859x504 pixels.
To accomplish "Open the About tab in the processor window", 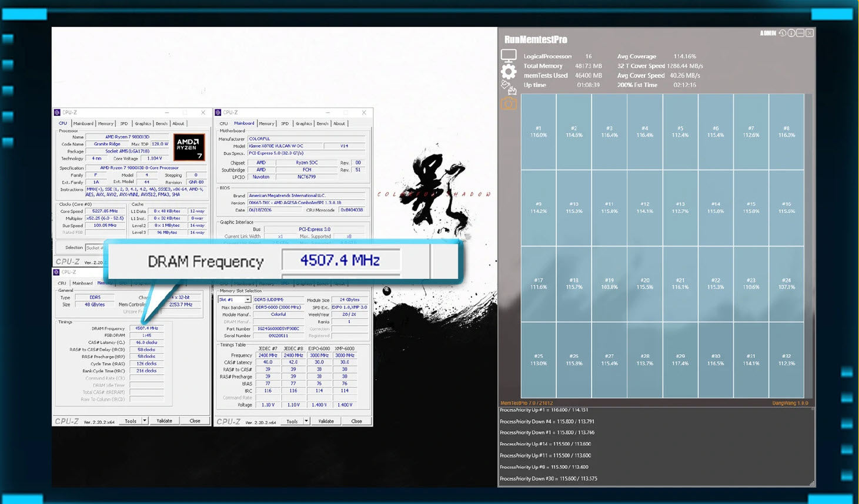I will [178, 123].
